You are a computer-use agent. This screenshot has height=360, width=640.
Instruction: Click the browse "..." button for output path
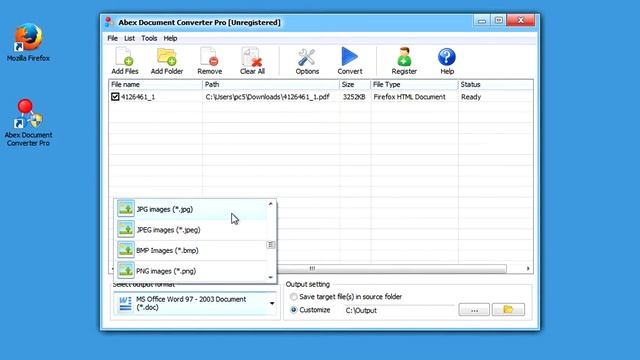click(x=474, y=310)
